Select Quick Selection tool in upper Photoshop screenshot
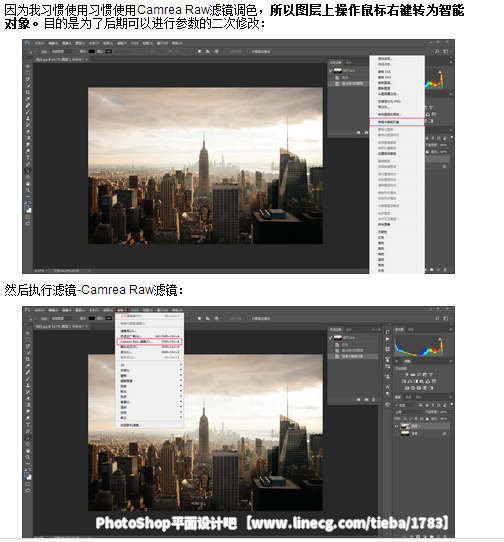This screenshot has width=504, height=542. click(28, 85)
